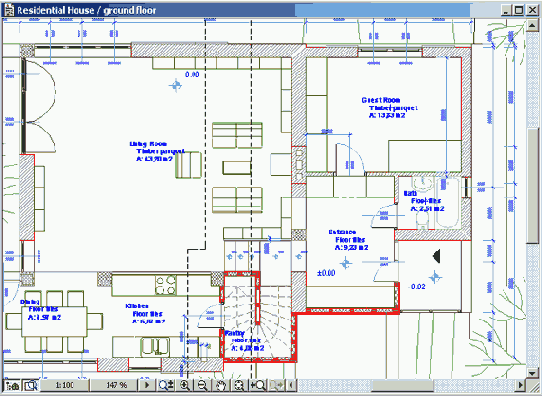The height and width of the screenshot is (396, 542).
Task: Minimize the ground floor window
Action: click(506, 10)
